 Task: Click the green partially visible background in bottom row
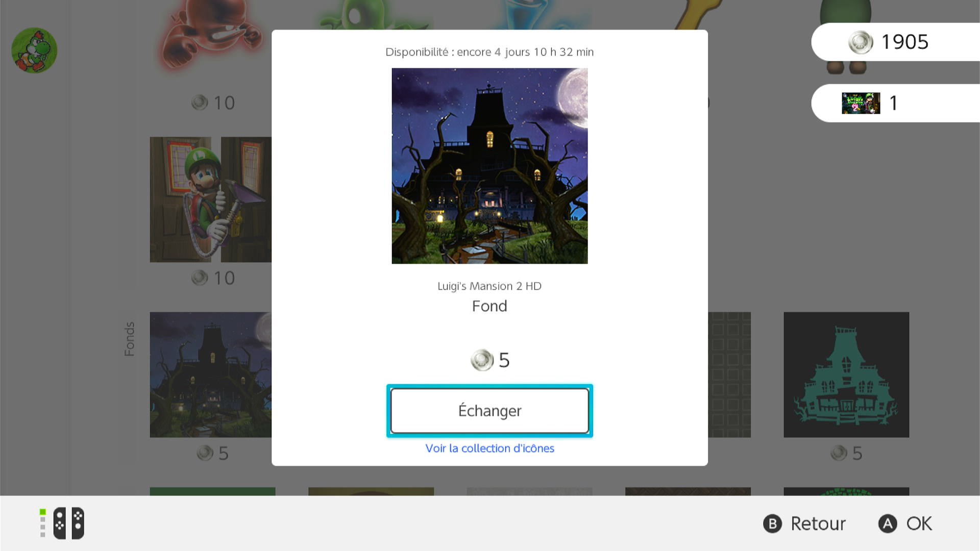click(212, 491)
